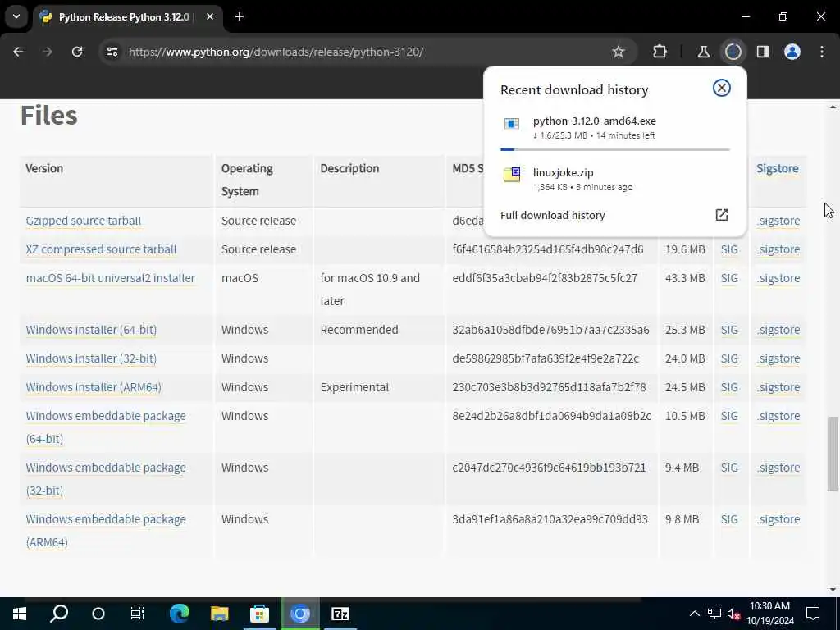Click Full download history
The height and width of the screenshot is (630, 840).
[553, 216]
